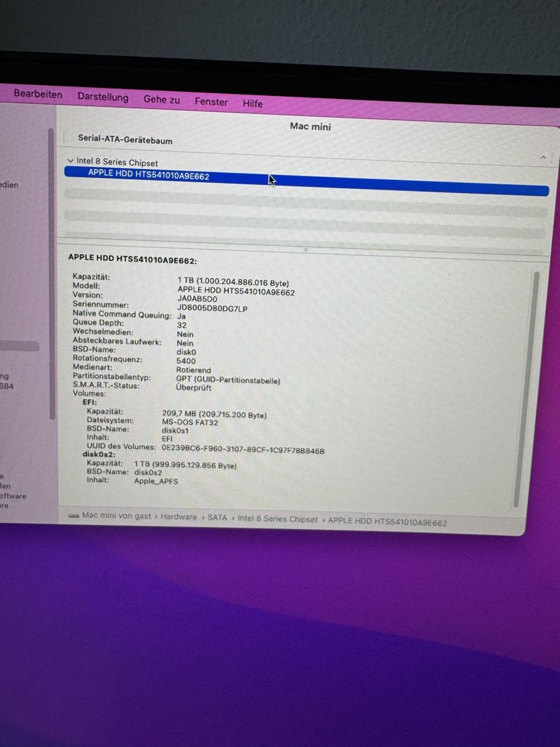Click the sidebar vertical scrollbar
560x747 pixels.
coord(52,274)
